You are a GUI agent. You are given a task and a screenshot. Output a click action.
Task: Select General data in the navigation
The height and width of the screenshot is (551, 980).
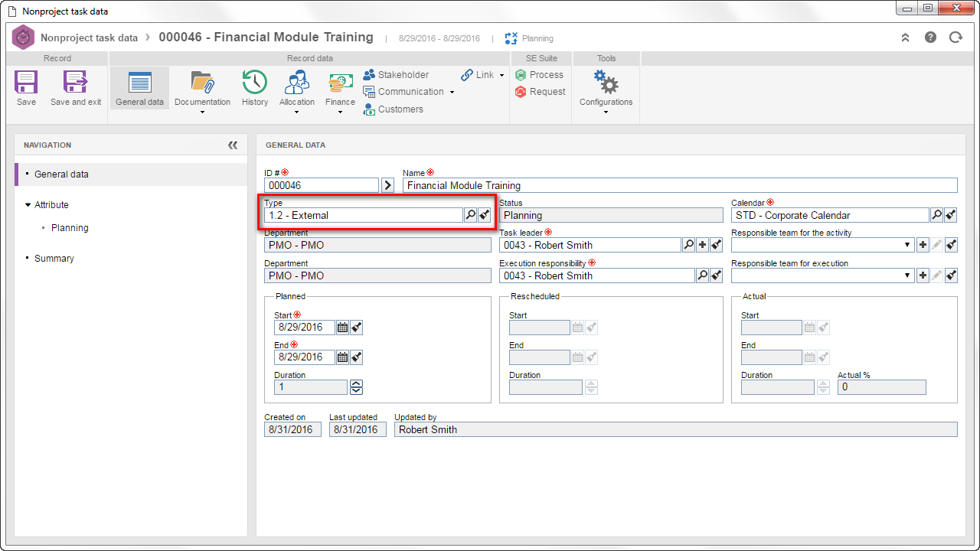(x=131, y=174)
